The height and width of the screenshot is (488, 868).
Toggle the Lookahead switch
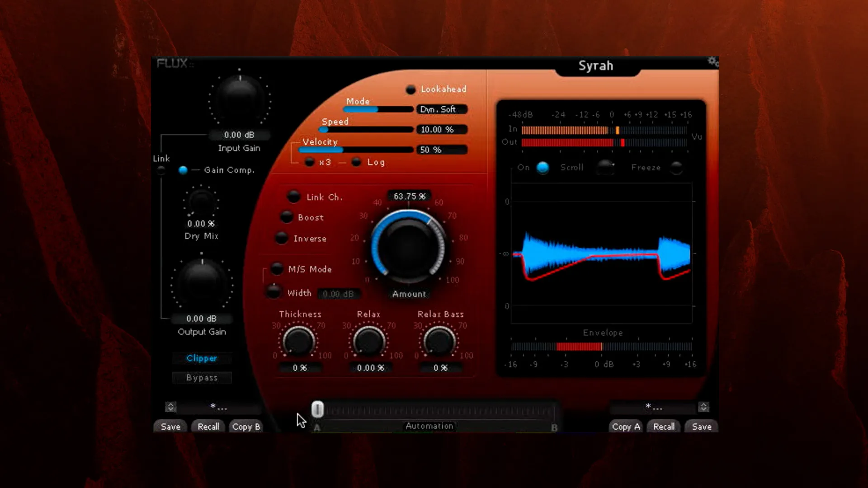[x=410, y=89]
